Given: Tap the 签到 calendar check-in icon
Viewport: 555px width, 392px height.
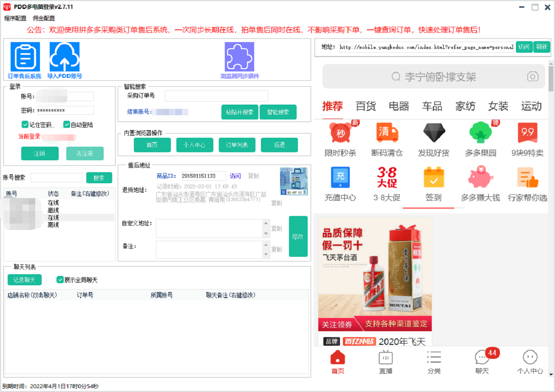Looking at the screenshot, I should pos(433,179).
